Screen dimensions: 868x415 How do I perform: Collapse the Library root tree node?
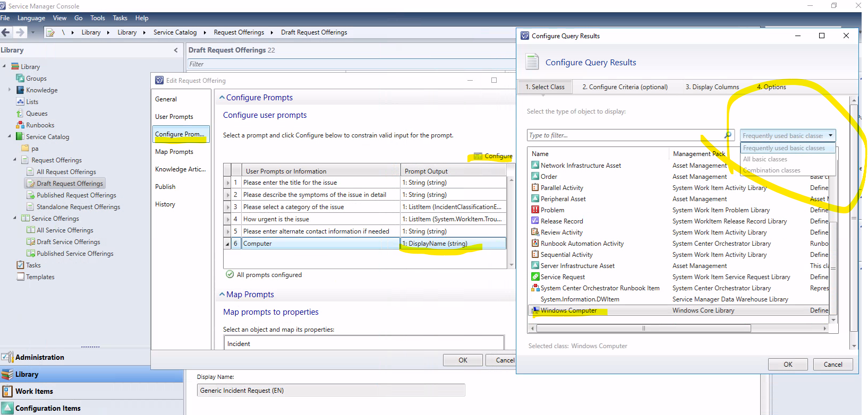click(x=4, y=66)
